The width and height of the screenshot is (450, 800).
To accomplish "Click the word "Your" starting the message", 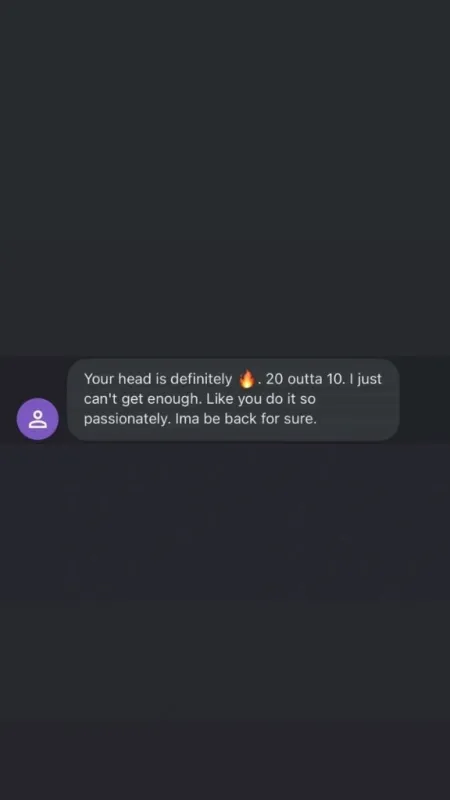I will [98, 379].
